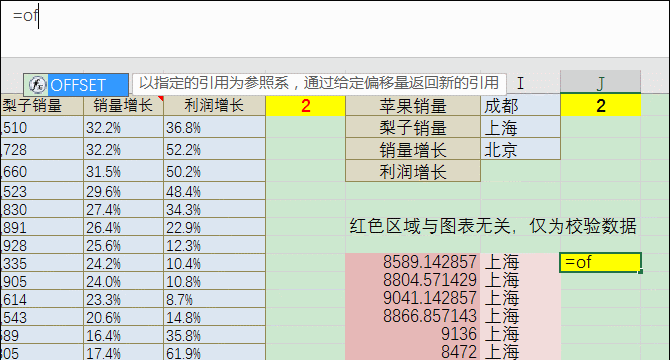Click cell showing 35.8%

(215, 335)
